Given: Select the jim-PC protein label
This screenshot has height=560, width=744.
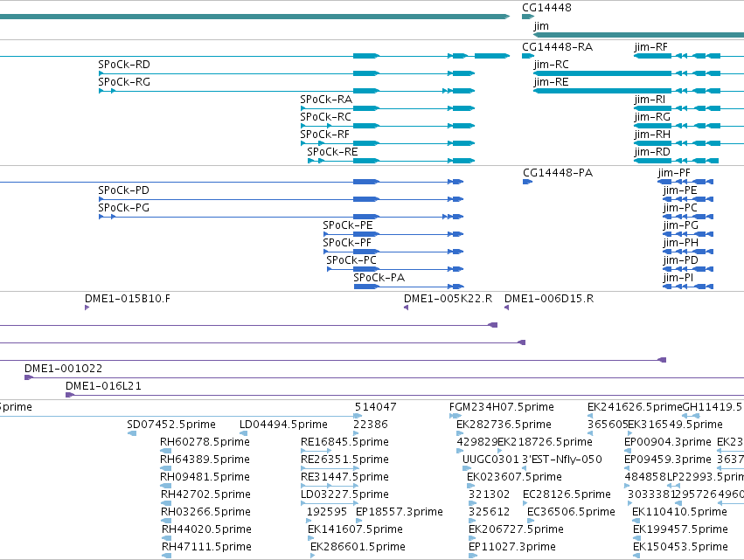Looking at the screenshot, I should pyautogui.click(x=680, y=208).
